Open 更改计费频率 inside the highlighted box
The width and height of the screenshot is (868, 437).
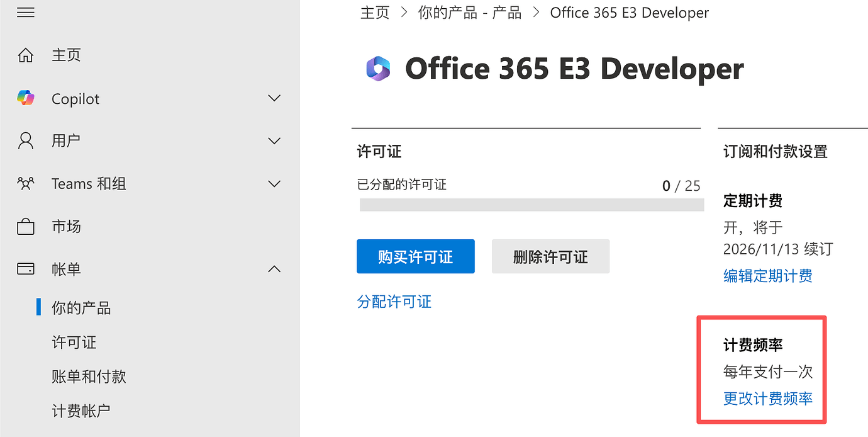pyautogui.click(x=767, y=398)
